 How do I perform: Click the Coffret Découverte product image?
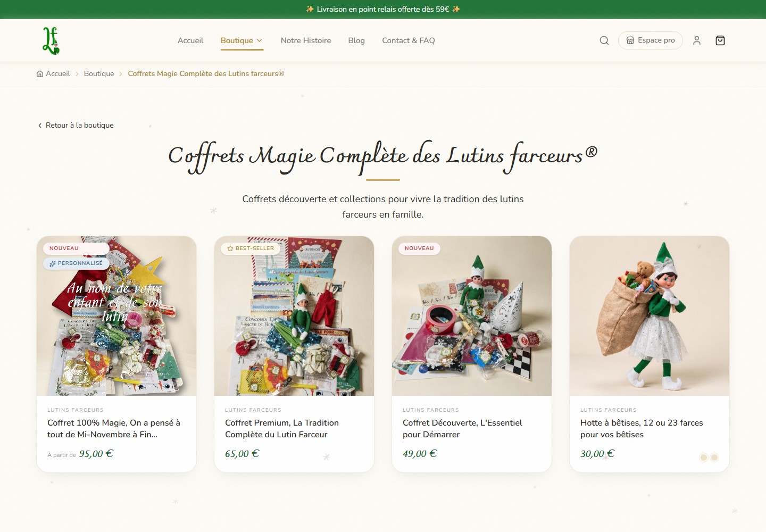coord(472,316)
